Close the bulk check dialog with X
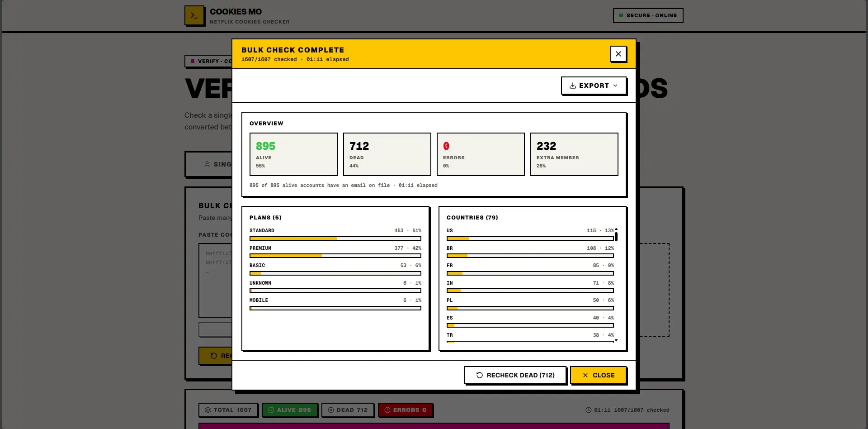 pyautogui.click(x=618, y=54)
